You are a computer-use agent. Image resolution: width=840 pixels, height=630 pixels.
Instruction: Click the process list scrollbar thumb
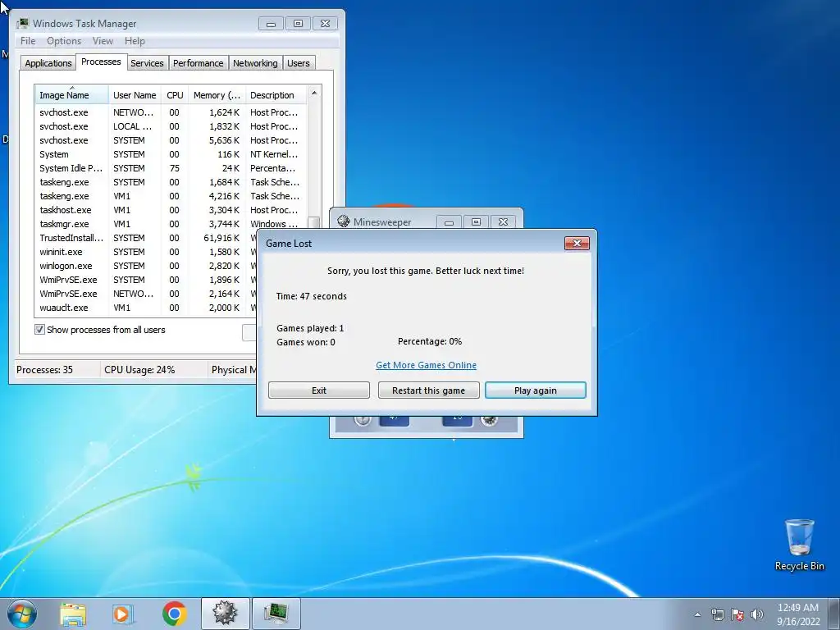point(314,223)
